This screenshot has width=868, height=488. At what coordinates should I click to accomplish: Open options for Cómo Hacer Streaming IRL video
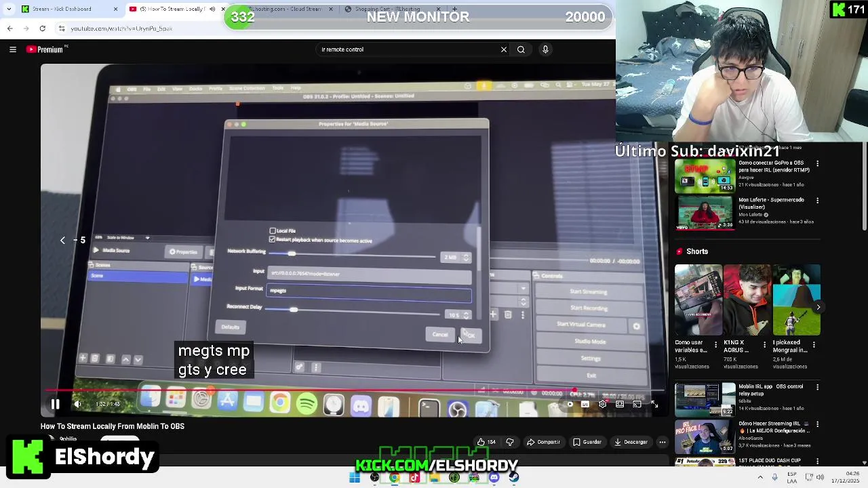(x=817, y=425)
